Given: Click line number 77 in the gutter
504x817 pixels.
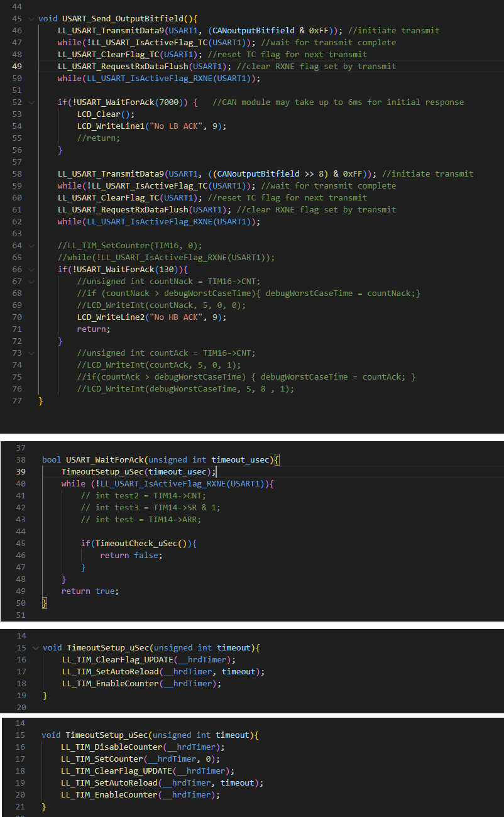Looking at the screenshot, I should pos(17,401).
